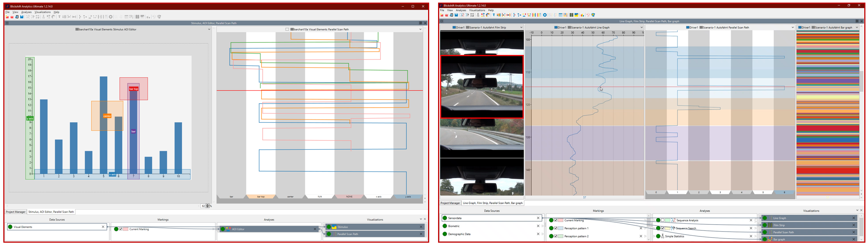Select Sequence Search question-mark icon in right toolbar
This screenshot has width=868, height=246.
467,15
